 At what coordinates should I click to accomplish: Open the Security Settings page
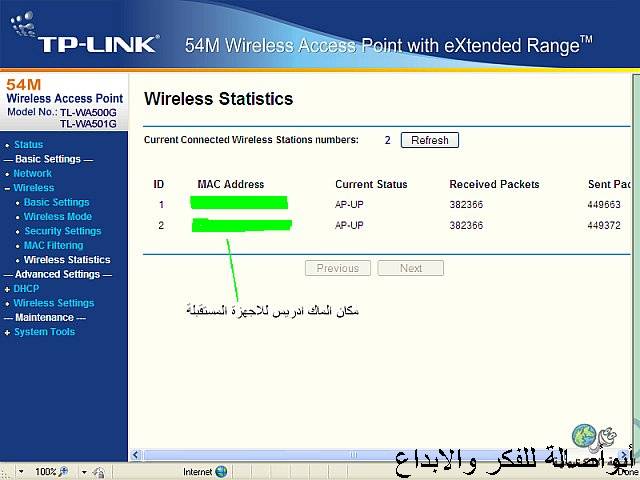(x=62, y=231)
